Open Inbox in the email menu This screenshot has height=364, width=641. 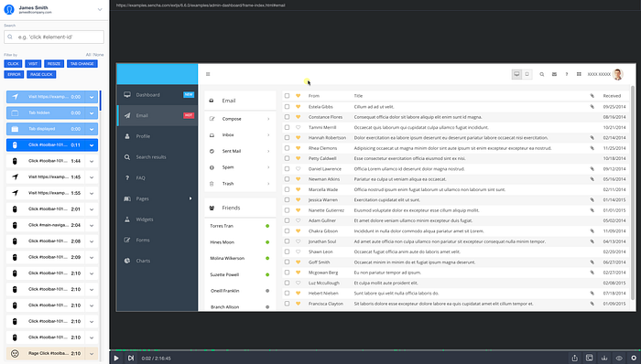(x=240, y=135)
